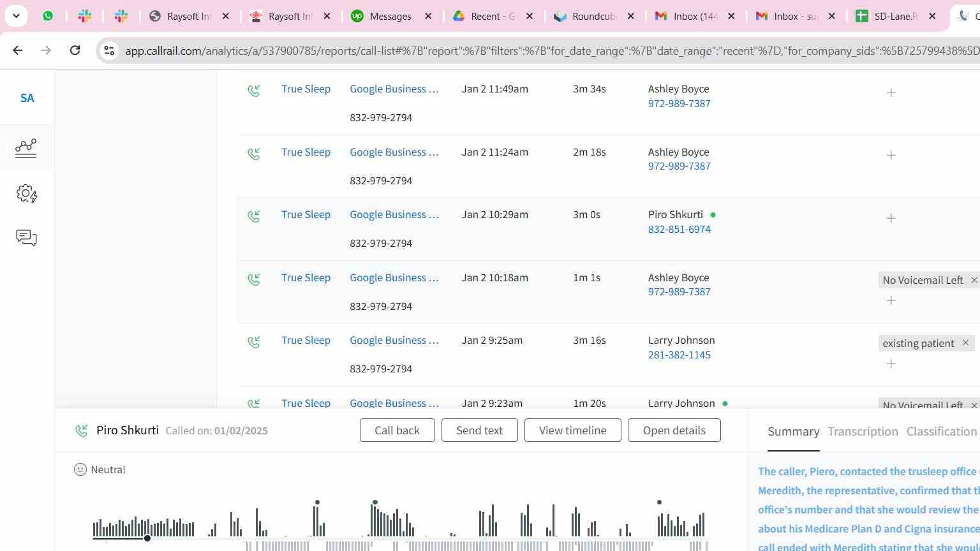Open the settings gear sidebar icon
The width and height of the screenshot is (980, 551).
26,194
